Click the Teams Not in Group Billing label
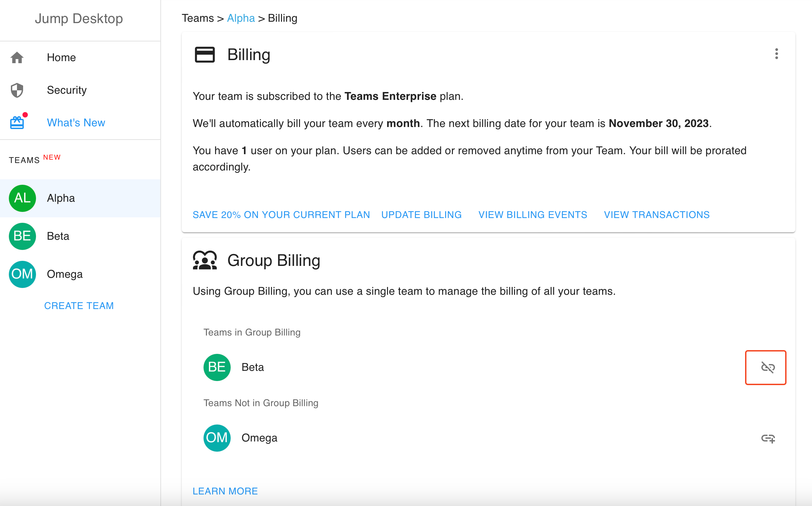The height and width of the screenshot is (506, 812). (261, 403)
